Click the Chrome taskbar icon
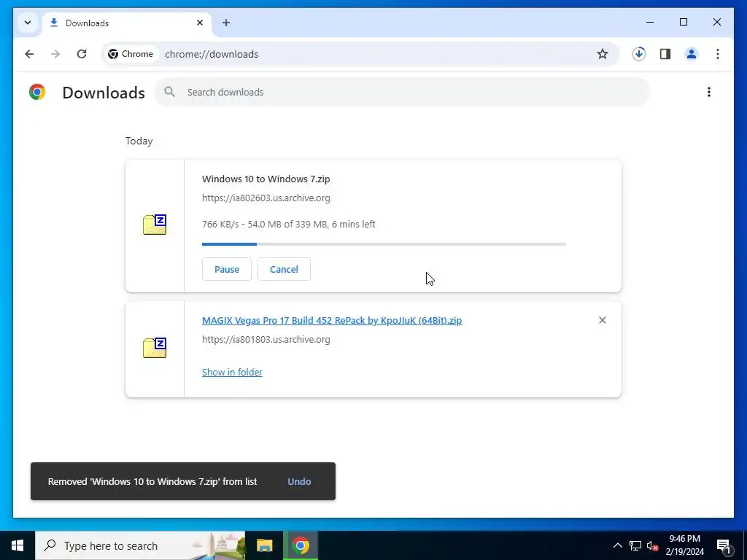 pos(301,545)
